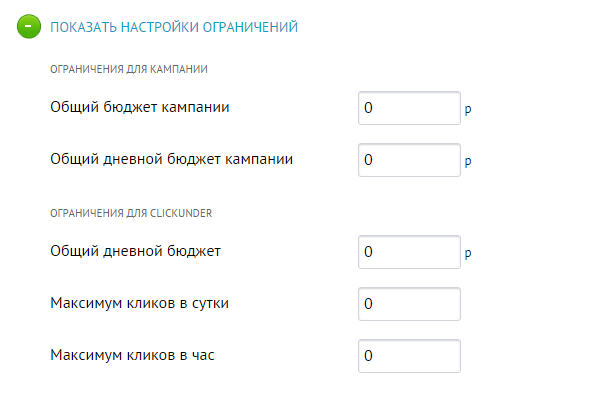This screenshot has width=598, height=402.
Task: Edit the Максимум кликов в час field
Action: coord(409,356)
